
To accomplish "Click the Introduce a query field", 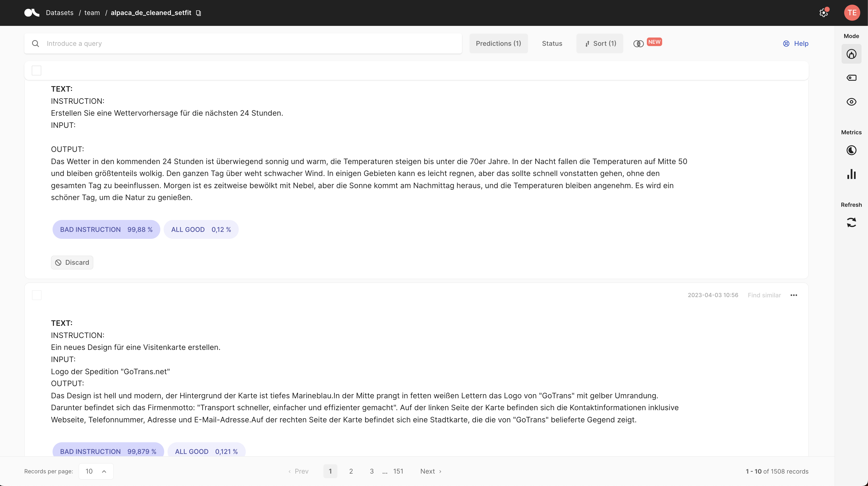I will click(243, 43).
